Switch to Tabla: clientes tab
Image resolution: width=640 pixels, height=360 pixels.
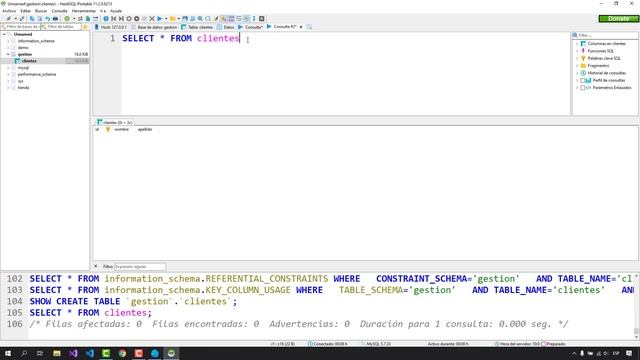197,27
